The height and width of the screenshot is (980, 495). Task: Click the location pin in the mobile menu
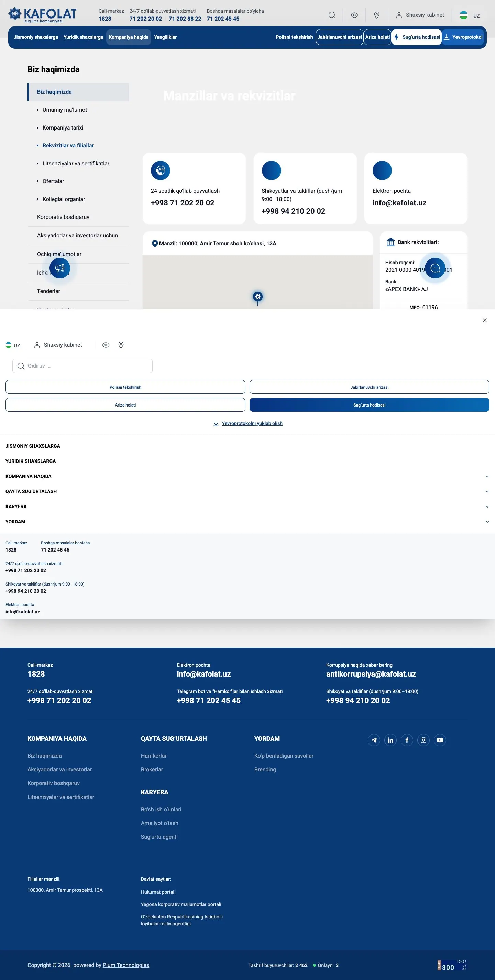point(121,345)
